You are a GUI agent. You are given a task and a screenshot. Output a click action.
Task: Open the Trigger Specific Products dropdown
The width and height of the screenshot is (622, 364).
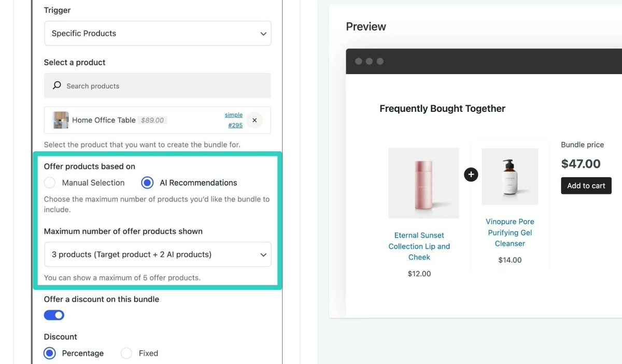point(158,33)
